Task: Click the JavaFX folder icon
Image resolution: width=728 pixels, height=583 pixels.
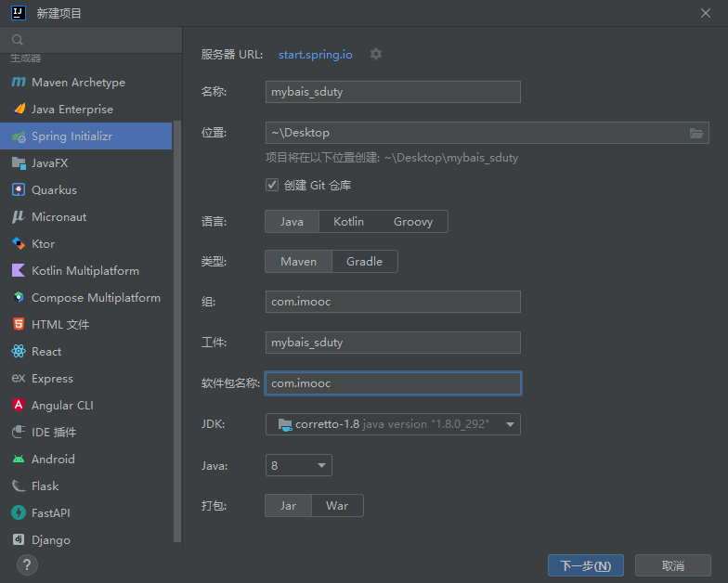Action: pos(19,163)
